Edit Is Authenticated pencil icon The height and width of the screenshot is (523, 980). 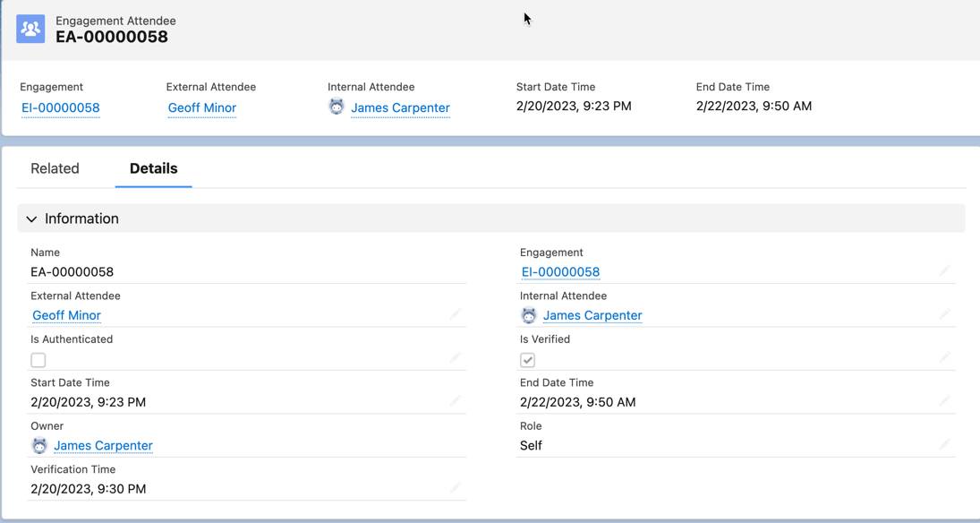(455, 358)
